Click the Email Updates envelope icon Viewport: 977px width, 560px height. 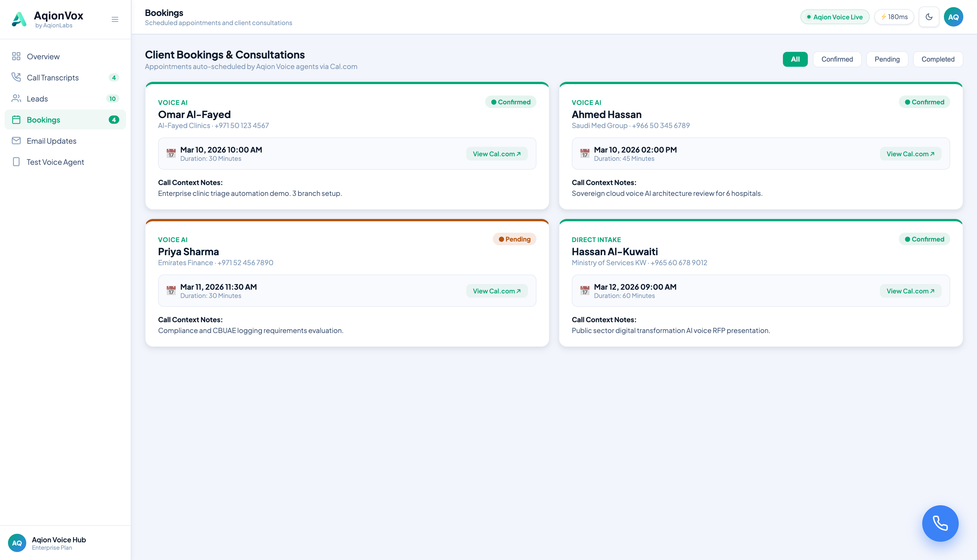point(16,141)
